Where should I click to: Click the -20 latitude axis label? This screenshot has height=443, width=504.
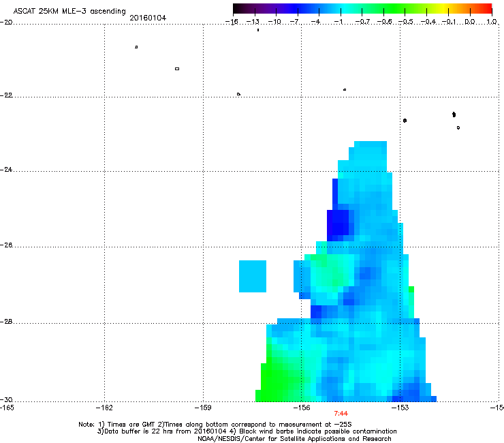6,22
